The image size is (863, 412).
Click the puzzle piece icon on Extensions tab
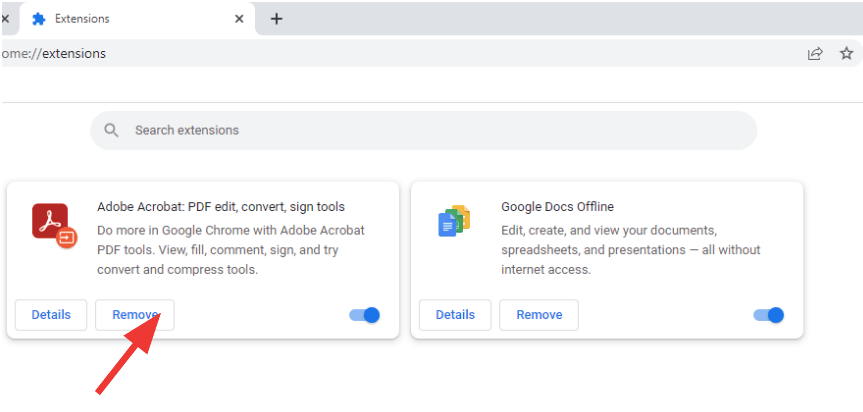click(x=39, y=19)
